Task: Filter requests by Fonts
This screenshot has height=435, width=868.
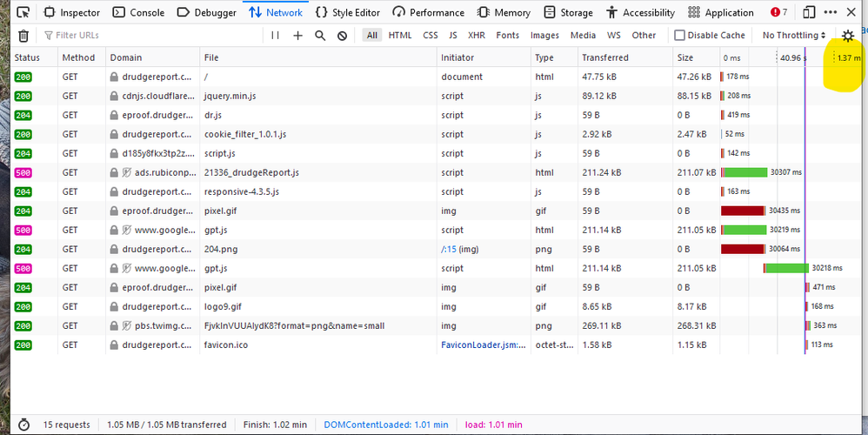Action: tap(507, 36)
